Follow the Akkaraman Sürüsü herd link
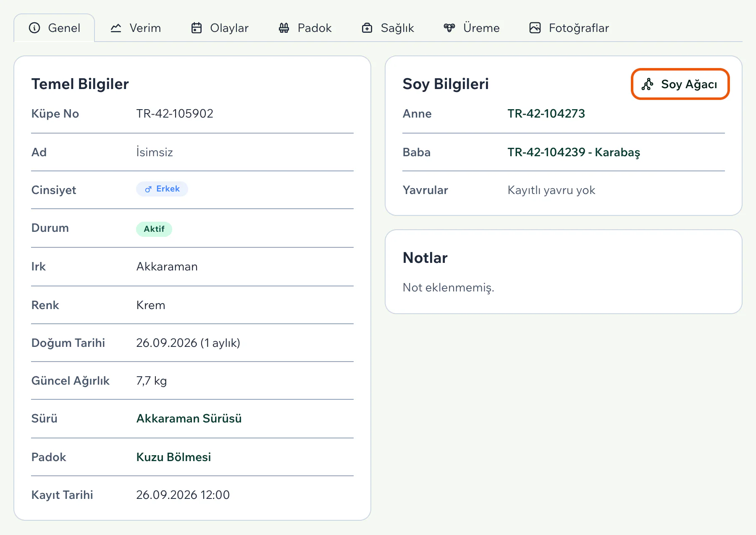756x535 pixels. pyautogui.click(x=189, y=418)
